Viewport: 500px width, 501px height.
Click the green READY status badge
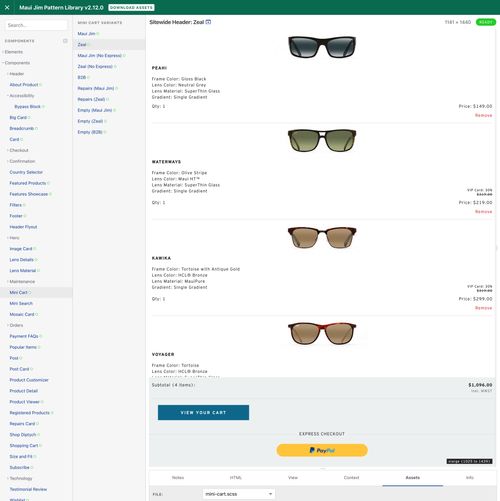click(x=486, y=22)
